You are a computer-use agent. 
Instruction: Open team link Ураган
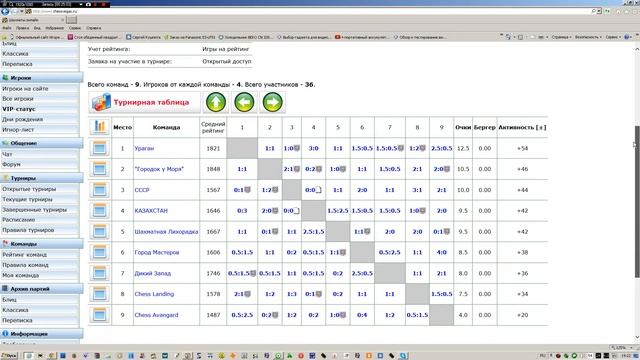pos(144,149)
